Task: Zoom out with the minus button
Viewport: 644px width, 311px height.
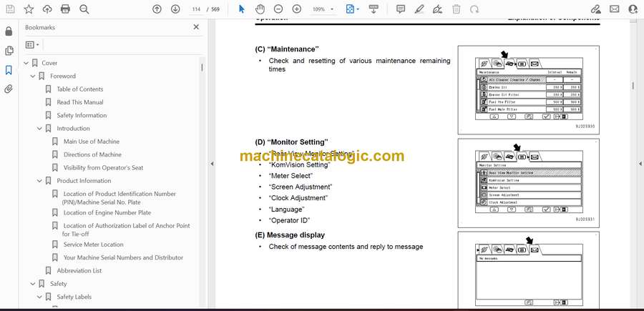Action: 278,9
